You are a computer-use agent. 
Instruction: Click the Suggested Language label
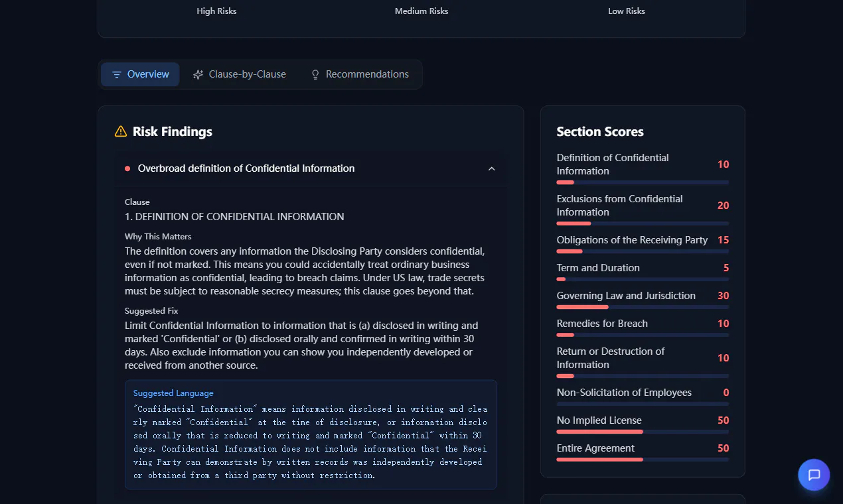coord(173,393)
